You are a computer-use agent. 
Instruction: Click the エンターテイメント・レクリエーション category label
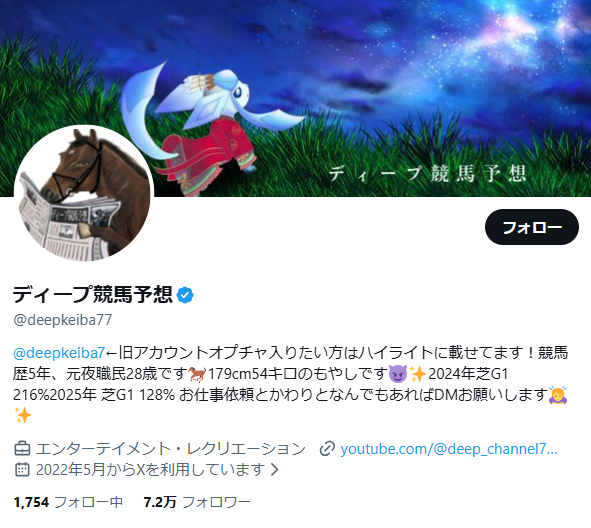170,449
